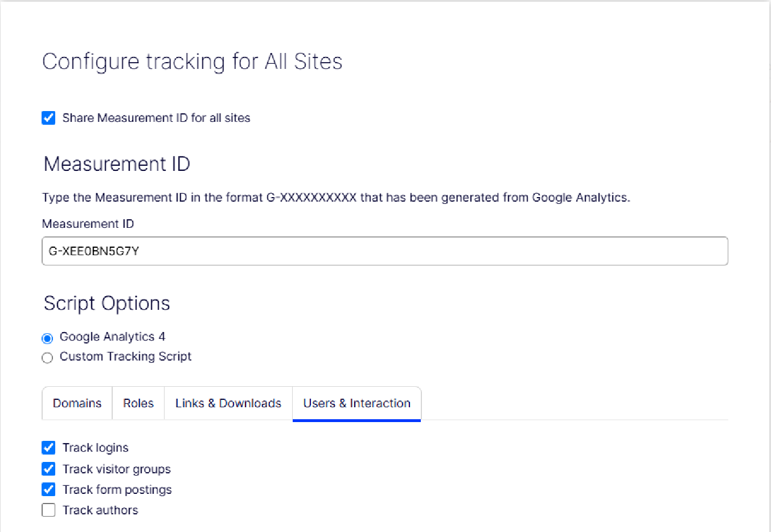
Task: Uncheck the Track form postings checkbox
Action: click(48, 489)
